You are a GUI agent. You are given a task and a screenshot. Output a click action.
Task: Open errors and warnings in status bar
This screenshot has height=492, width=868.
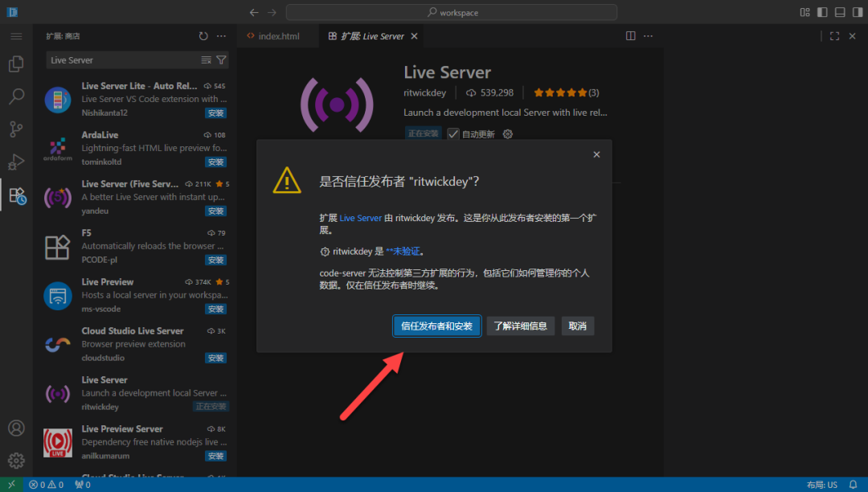(x=46, y=485)
